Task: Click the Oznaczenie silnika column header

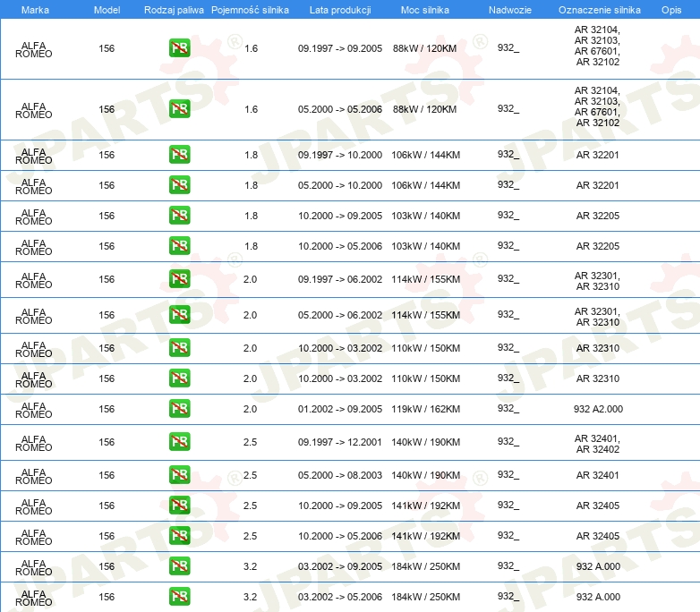Action: tap(599, 9)
